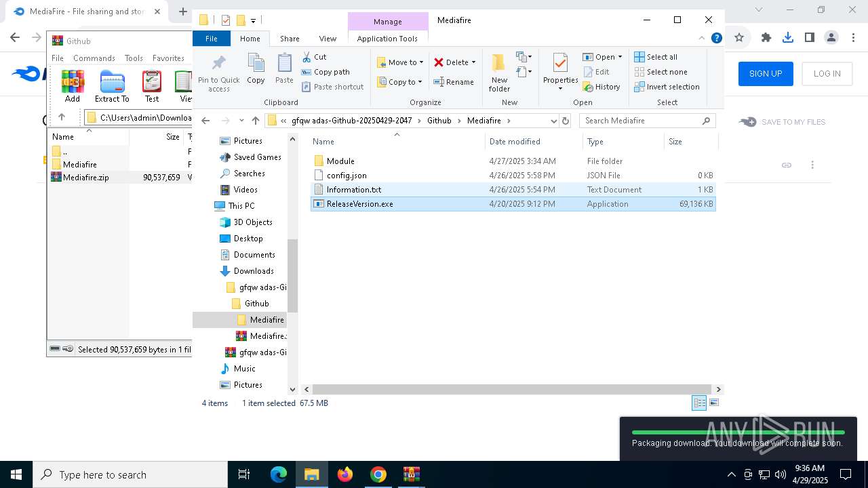Viewport: 868px width, 488px height.
Task: Select This PC in navigation pane
Action: click(241, 206)
